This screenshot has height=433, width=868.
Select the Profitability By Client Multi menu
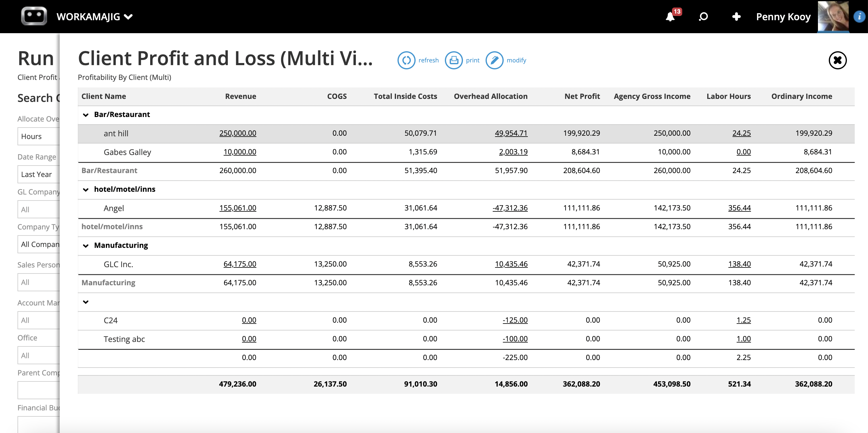[124, 76]
